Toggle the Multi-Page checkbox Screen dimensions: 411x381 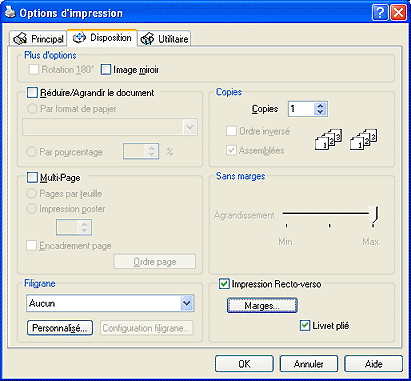(x=32, y=177)
